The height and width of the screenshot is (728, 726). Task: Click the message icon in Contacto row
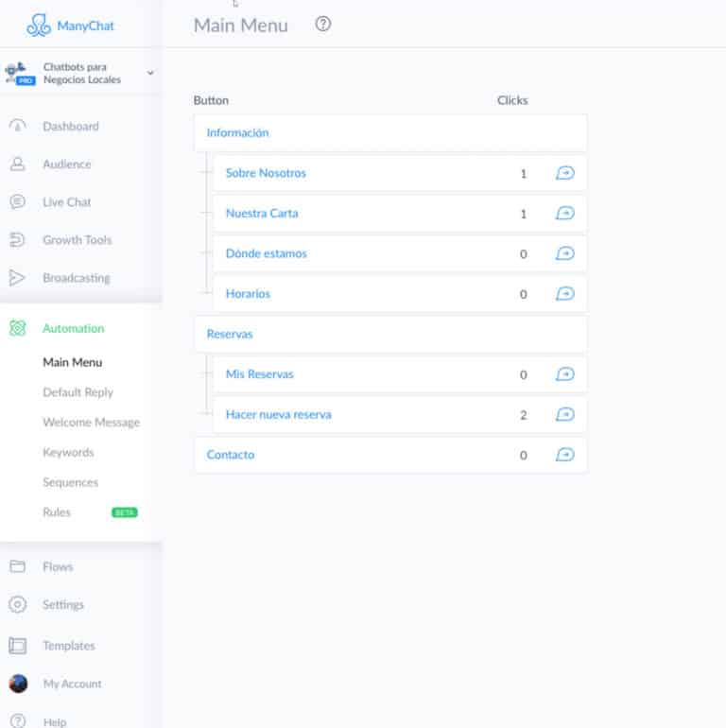coord(564,455)
